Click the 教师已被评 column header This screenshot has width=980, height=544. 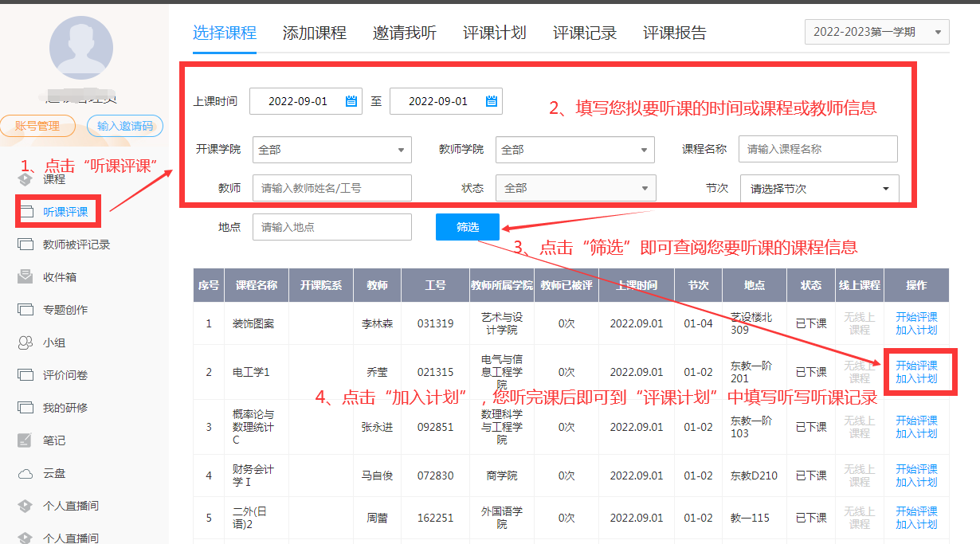pos(566,285)
